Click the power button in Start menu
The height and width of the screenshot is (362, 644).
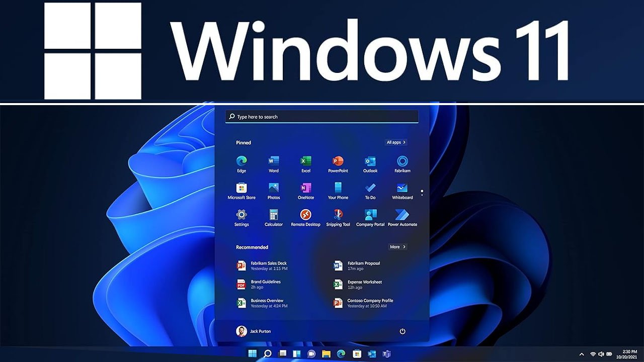(x=403, y=331)
